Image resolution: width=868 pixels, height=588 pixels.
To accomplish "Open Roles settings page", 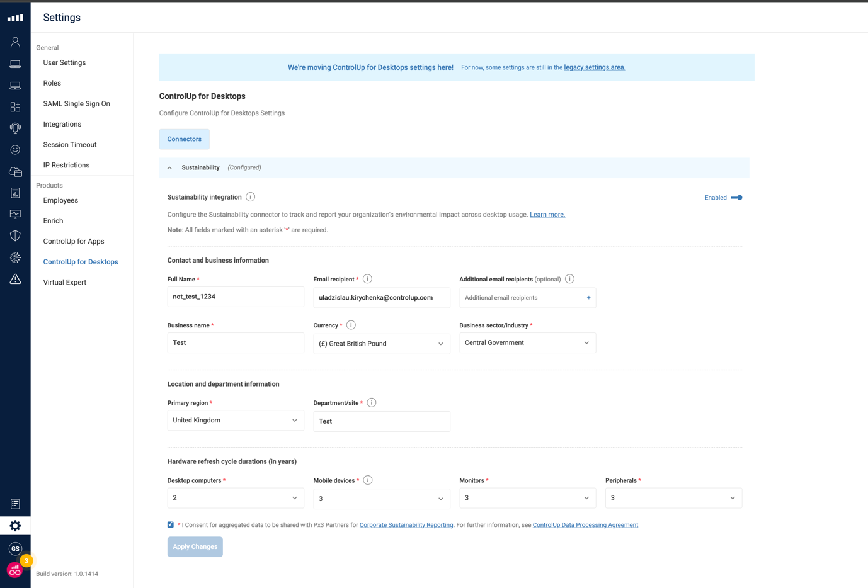I will coord(52,83).
